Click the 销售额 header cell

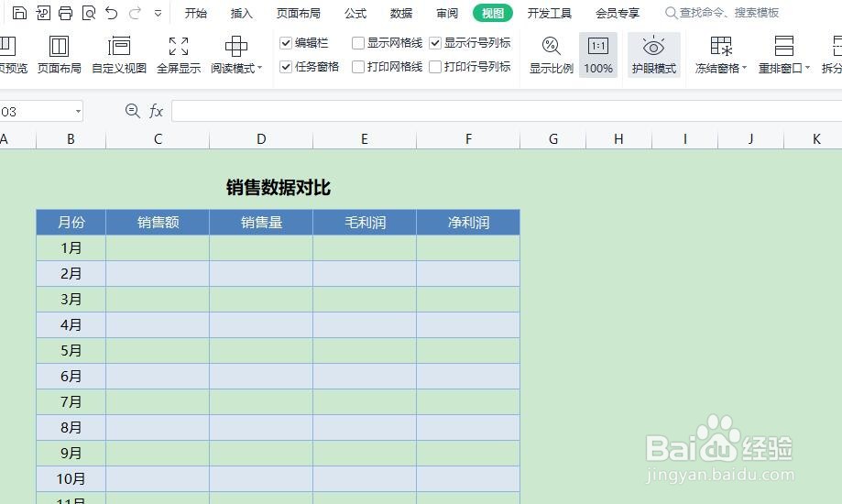tap(158, 223)
